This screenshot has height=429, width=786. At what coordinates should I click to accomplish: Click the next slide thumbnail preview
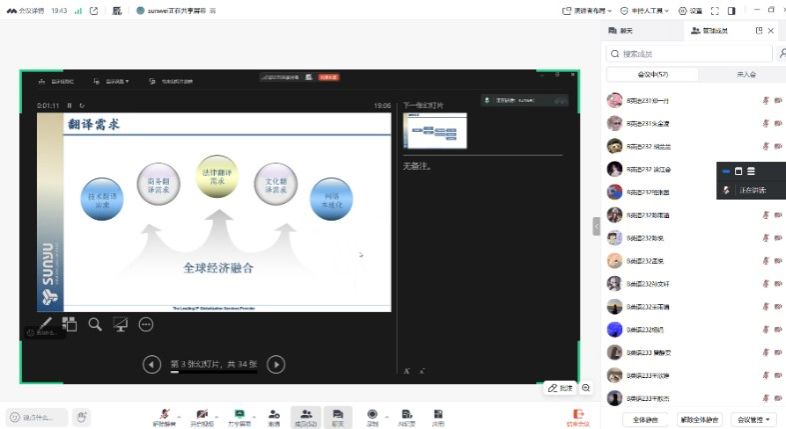[435, 131]
